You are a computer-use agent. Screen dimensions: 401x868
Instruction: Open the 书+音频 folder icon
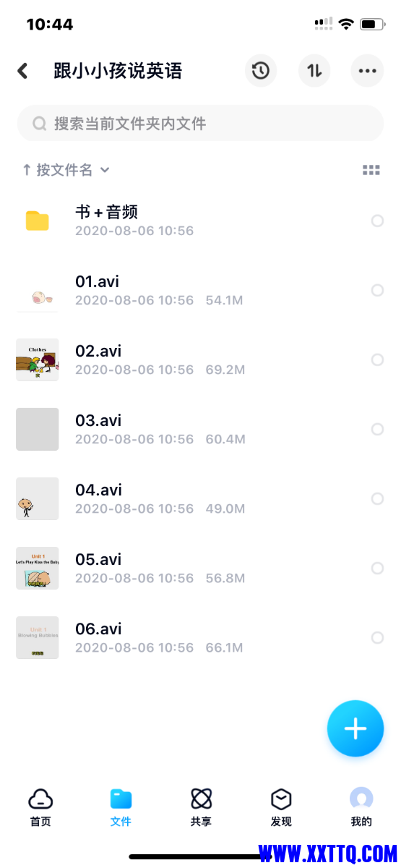[x=38, y=221]
